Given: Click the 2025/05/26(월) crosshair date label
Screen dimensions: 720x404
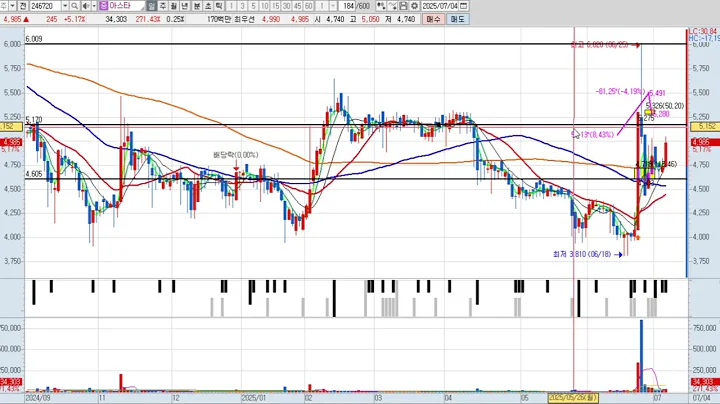Looking at the screenshot, I should point(573,398).
